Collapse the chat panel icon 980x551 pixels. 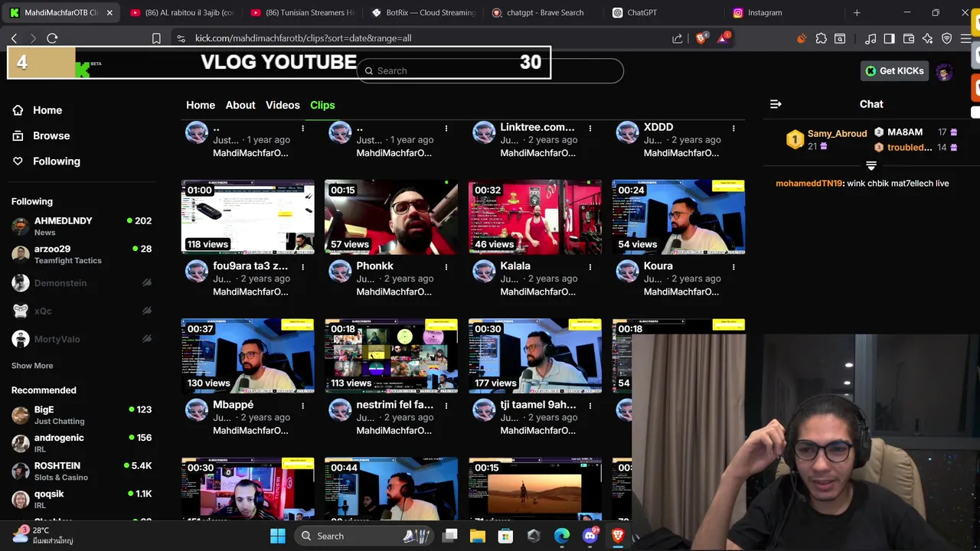[776, 104]
